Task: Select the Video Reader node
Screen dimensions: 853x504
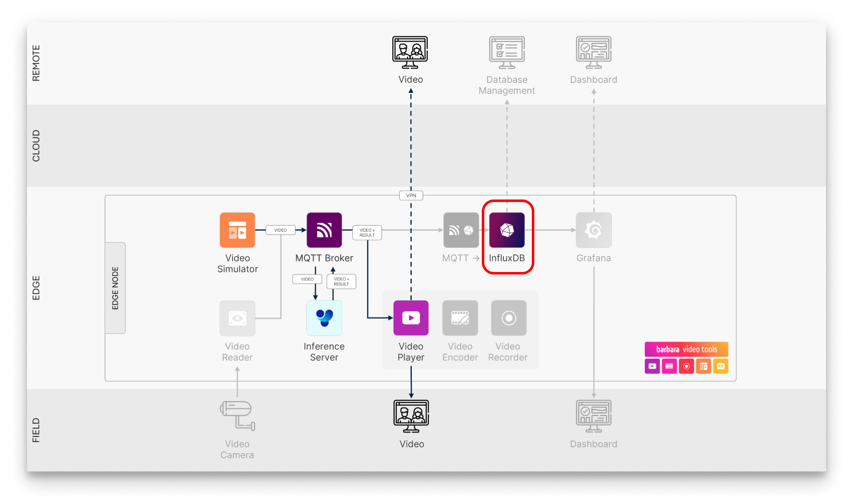Action: [237, 318]
